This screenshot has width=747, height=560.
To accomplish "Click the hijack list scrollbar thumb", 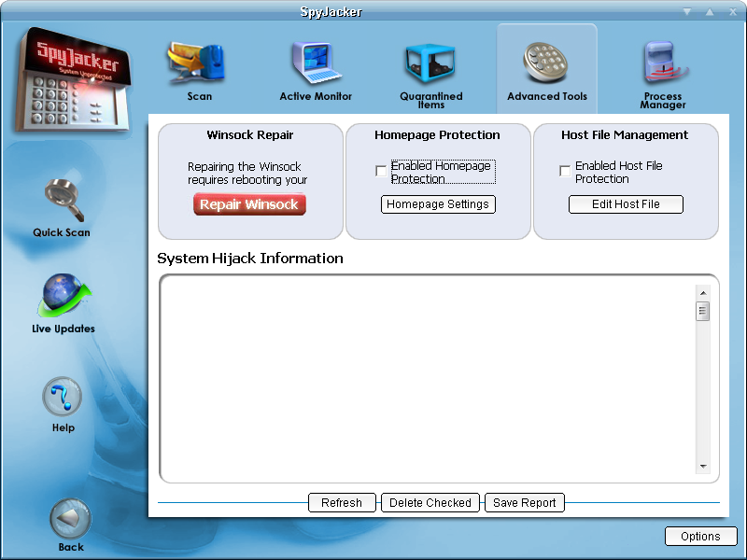I will (x=703, y=312).
